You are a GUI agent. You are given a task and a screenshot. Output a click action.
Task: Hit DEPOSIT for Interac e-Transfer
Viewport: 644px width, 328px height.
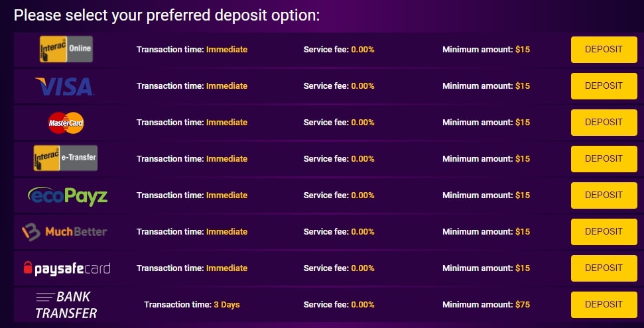pos(604,158)
